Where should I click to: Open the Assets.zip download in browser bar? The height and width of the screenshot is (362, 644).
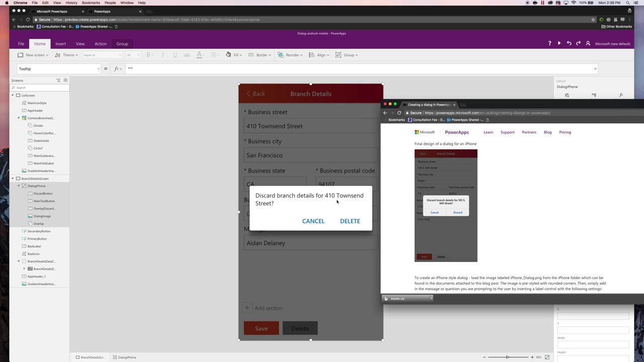[406, 299]
